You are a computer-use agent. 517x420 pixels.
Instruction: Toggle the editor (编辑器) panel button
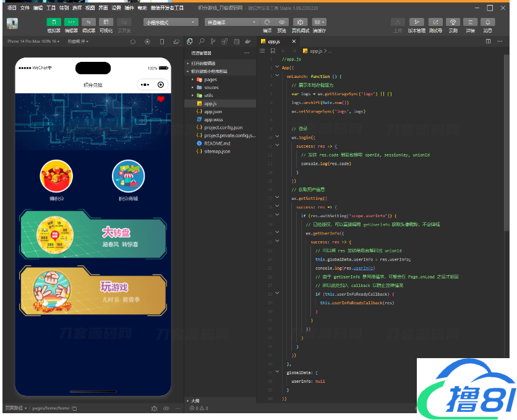[71, 22]
